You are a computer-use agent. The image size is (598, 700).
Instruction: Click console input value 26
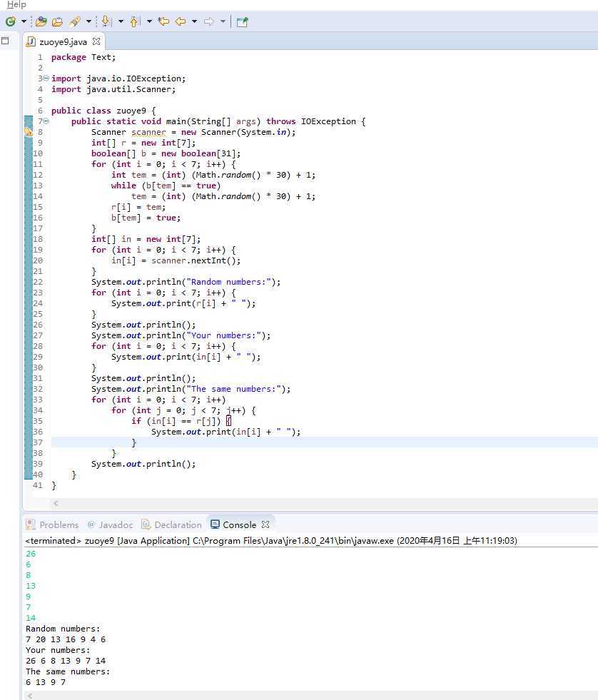pos(31,554)
